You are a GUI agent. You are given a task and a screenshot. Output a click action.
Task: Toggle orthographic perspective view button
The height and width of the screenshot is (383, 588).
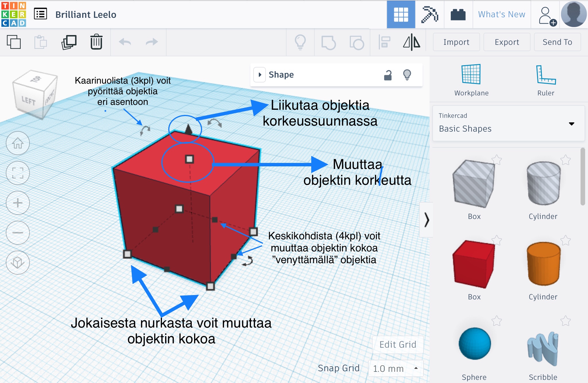[x=18, y=262]
